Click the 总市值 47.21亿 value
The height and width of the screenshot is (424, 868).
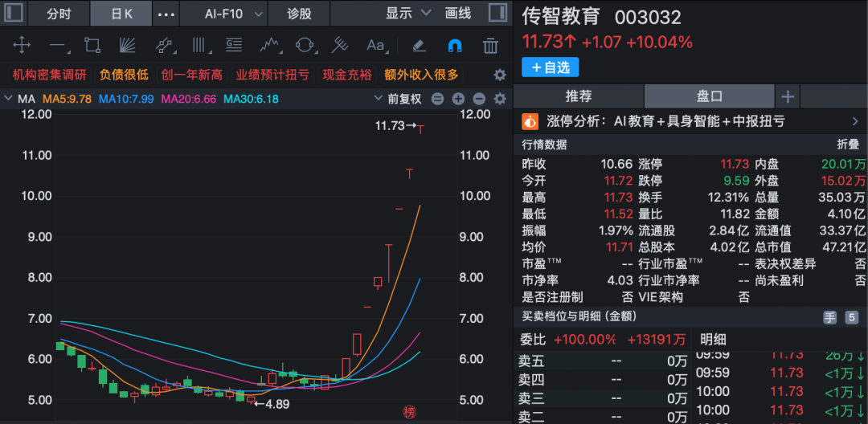tap(844, 247)
